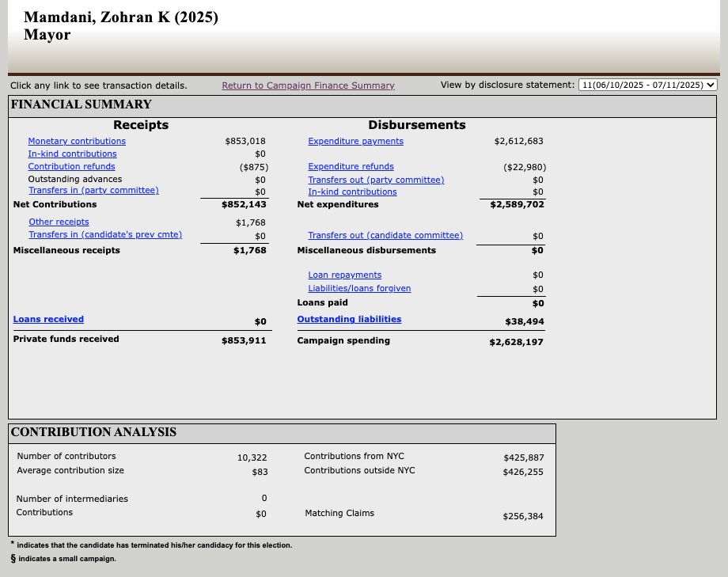Click the Miscellaneous disbursements label
This screenshot has width=728, height=577.
pyautogui.click(x=366, y=250)
